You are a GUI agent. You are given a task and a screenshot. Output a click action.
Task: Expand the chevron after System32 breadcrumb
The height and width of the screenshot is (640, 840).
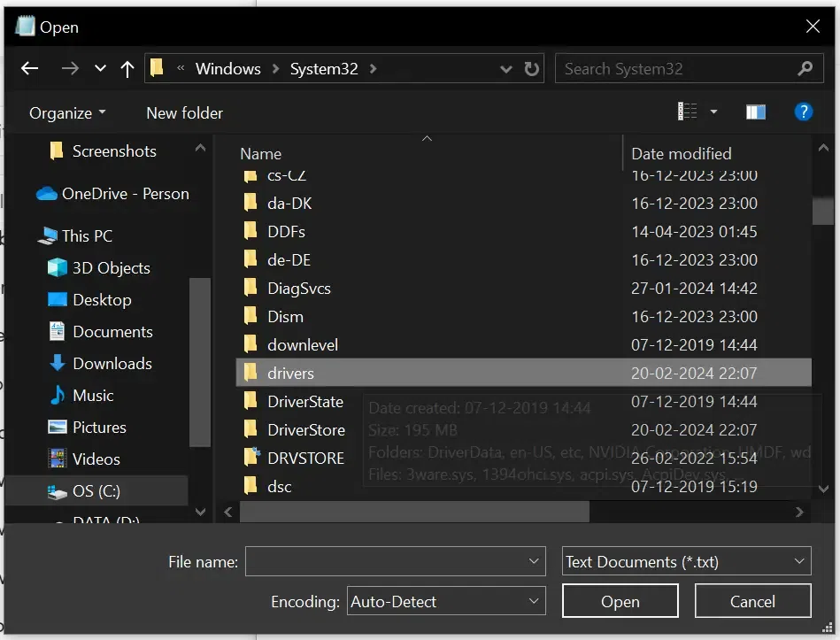(373, 68)
